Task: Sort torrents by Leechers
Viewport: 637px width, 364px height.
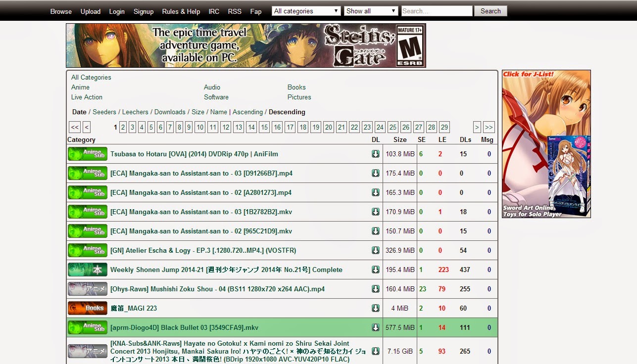Action: tap(135, 112)
